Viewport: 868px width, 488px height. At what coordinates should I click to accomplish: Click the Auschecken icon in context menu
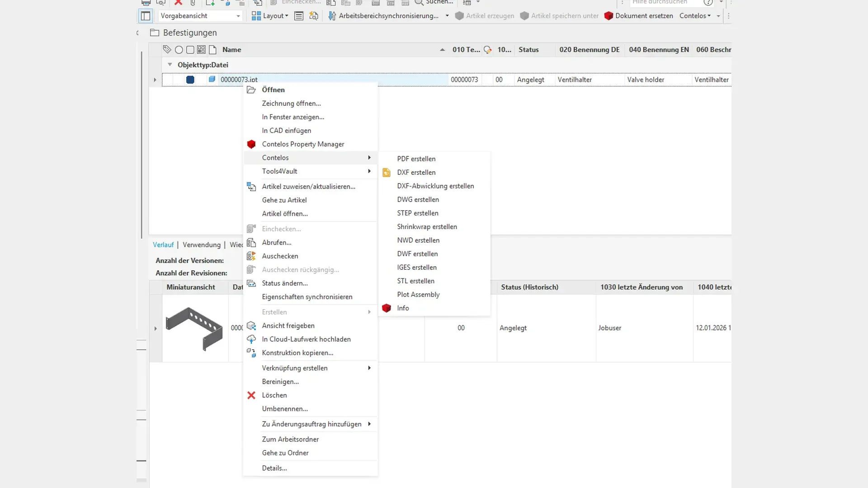pos(251,256)
